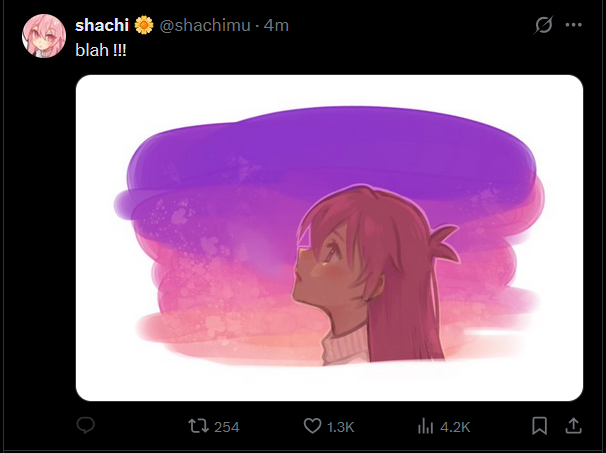Click the Grok icon beside the more menu
This screenshot has height=453, width=606.
(544, 25)
